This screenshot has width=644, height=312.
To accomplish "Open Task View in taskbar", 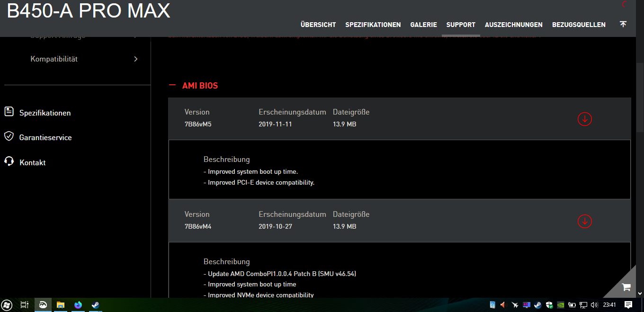I will [x=25, y=305].
